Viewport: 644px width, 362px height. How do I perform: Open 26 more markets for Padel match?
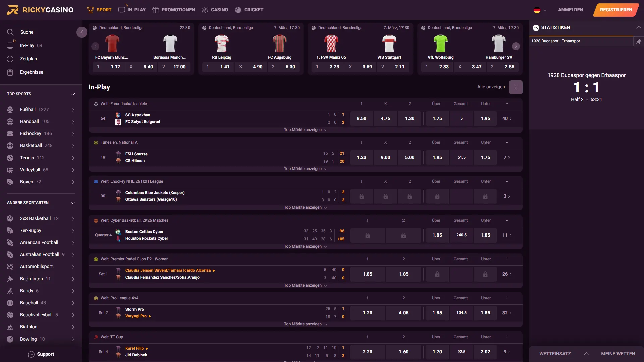click(x=507, y=274)
